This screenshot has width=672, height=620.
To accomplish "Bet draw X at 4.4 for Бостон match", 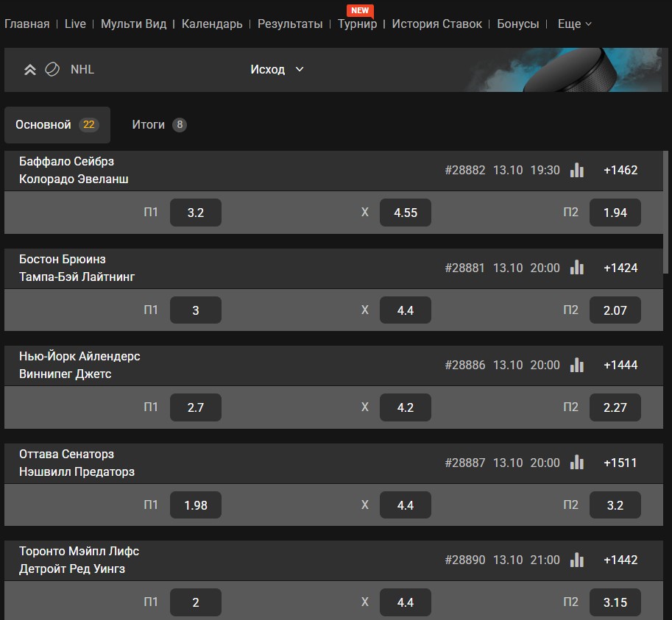I will (x=406, y=310).
